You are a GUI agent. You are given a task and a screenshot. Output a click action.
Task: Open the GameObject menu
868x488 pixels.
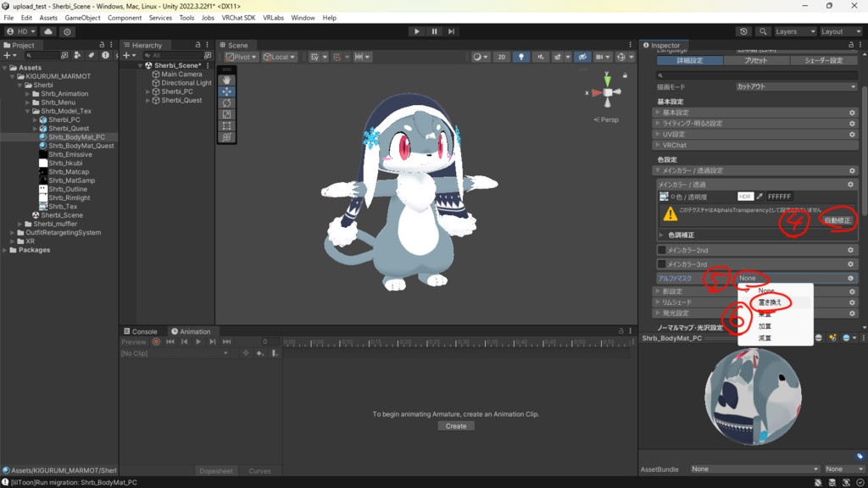click(82, 18)
